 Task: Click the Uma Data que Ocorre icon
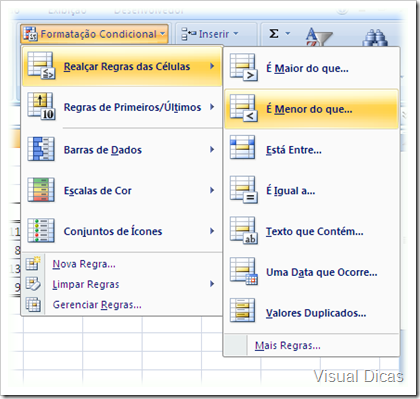[x=244, y=271]
